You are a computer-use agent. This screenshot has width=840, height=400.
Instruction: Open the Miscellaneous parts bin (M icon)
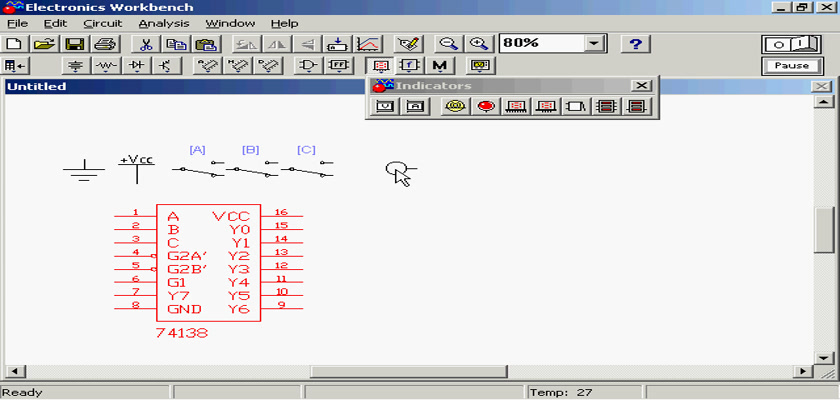439,65
